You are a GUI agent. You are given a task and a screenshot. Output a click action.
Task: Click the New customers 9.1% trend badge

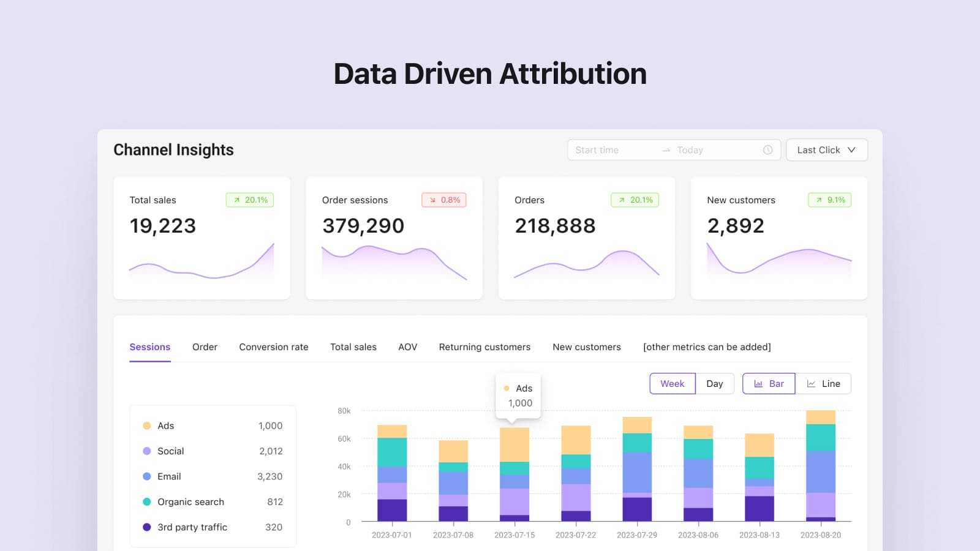click(x=830, y=200)
